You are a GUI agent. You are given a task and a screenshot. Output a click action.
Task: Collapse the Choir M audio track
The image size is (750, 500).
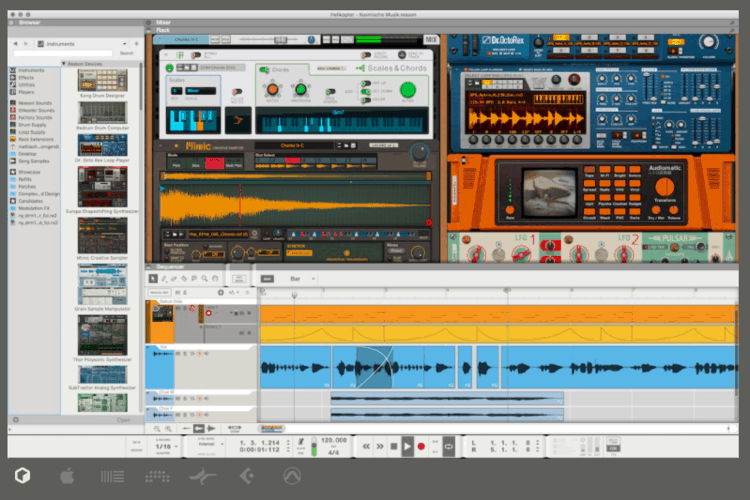pyautogui.click(x=148, y=392)
